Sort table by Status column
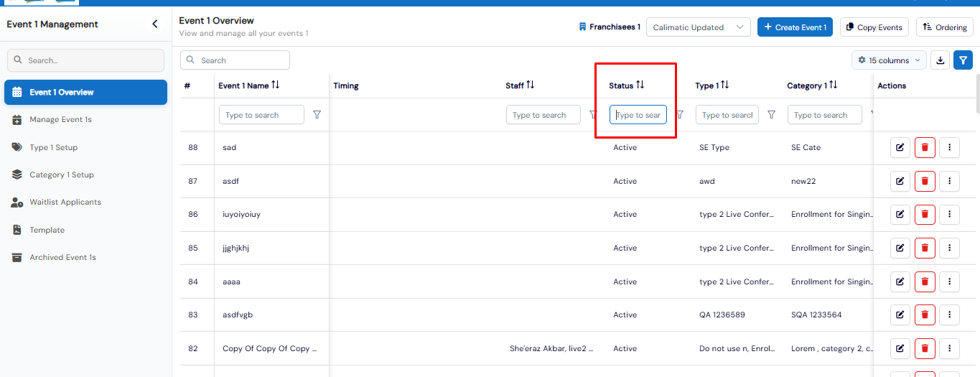 point(640,85)
